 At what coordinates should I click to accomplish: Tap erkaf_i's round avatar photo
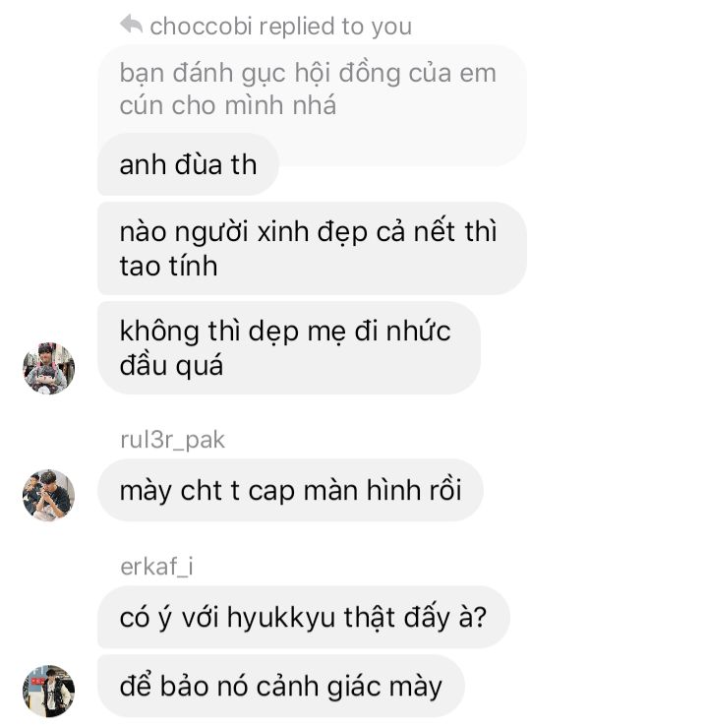pyautogui.click(x=49, y=691)
